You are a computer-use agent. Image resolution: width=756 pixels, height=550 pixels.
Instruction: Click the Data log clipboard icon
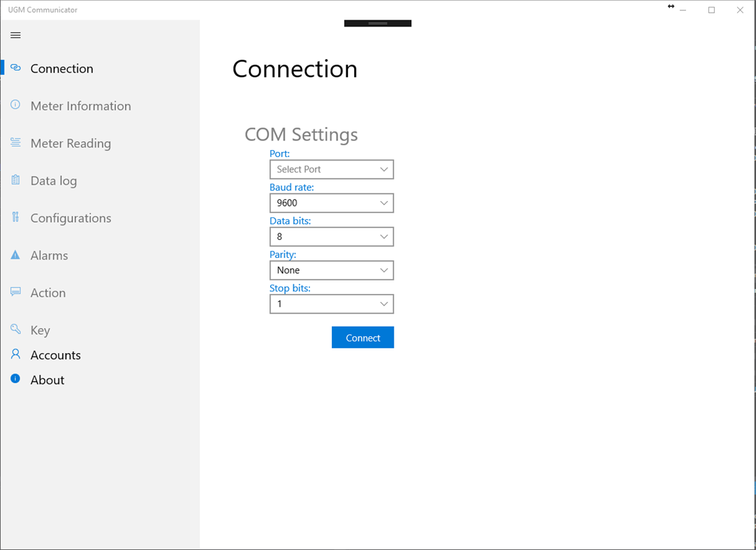(16, 180)
